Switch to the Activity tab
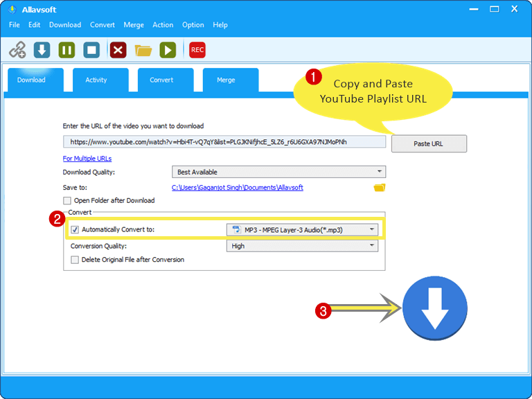The image size is (532, 399). [100, 80]
